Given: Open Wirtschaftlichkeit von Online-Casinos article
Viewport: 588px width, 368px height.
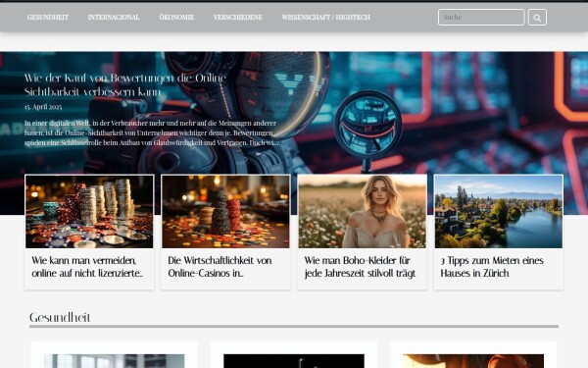Looking at the screenshot, I should (220, 267).
